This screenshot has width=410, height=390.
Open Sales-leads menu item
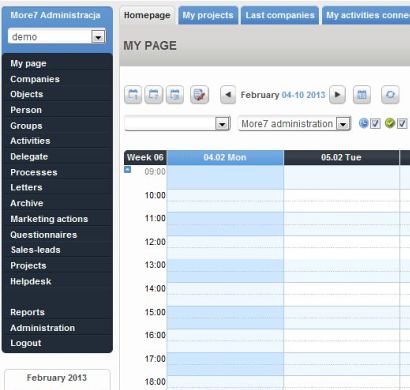point(57,250)
